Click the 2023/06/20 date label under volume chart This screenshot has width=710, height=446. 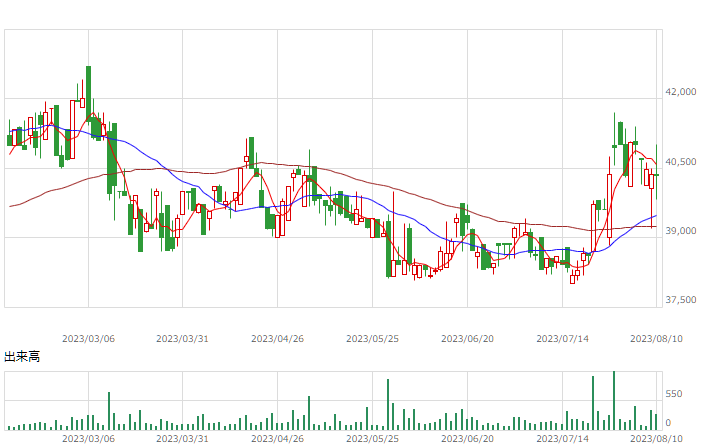point(467,439)
